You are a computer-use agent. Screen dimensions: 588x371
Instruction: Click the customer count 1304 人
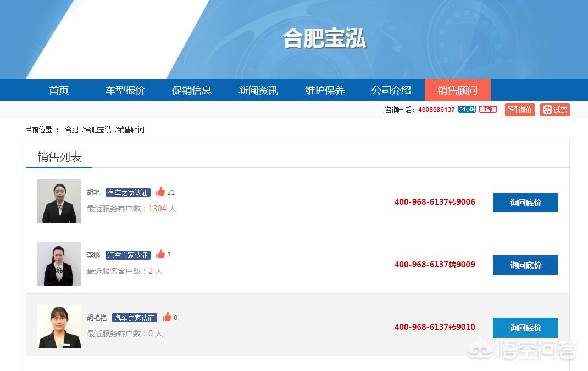pos(162,209)
